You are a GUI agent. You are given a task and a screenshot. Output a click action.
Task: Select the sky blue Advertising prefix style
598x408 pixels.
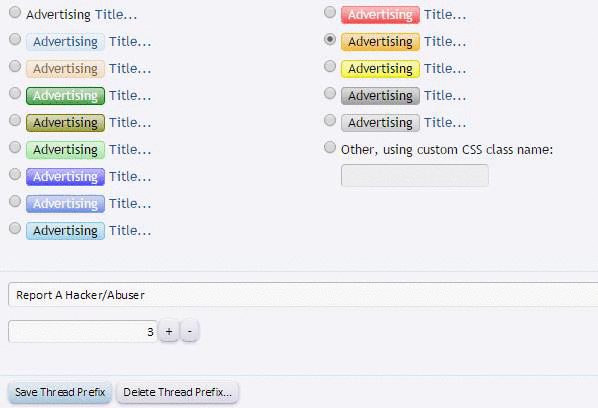pyautogui.click(x=15, y=228)
